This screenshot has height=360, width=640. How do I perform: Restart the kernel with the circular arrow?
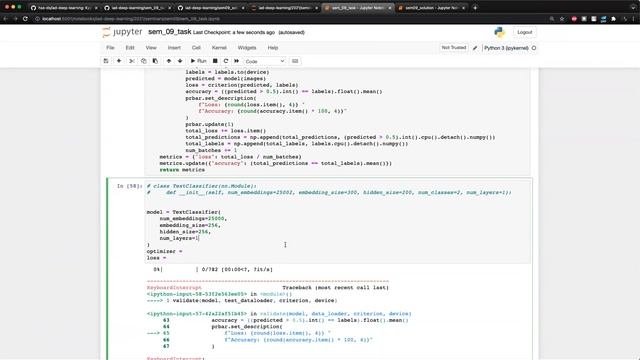[x=226, y=61]
